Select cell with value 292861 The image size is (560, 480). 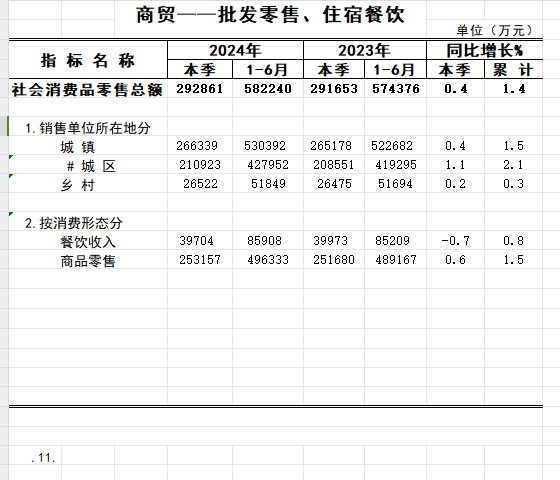click(x=200, y=89)
